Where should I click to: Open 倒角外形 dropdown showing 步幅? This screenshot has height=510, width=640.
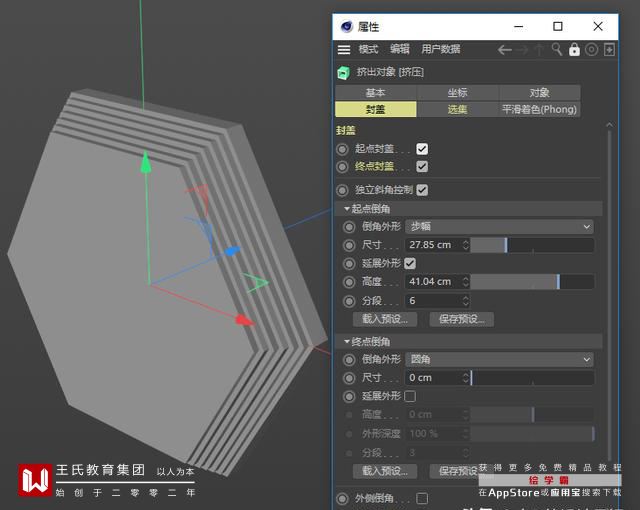499,227
